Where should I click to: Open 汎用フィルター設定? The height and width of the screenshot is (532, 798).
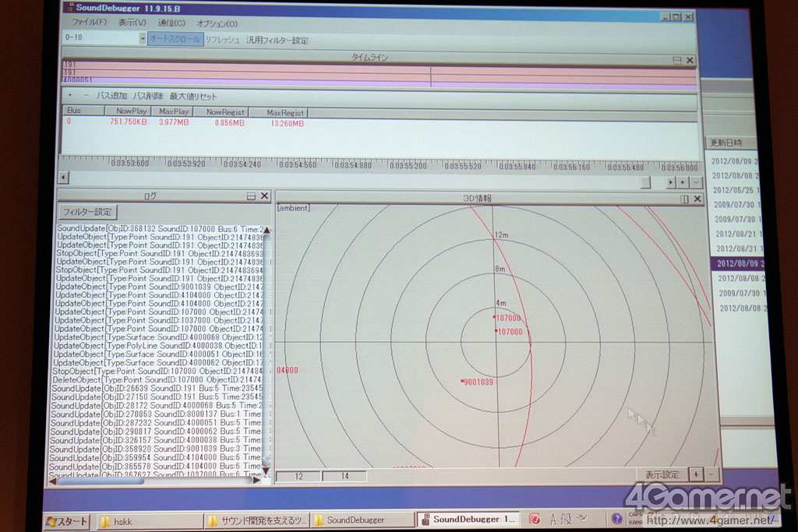click(277, 41)
